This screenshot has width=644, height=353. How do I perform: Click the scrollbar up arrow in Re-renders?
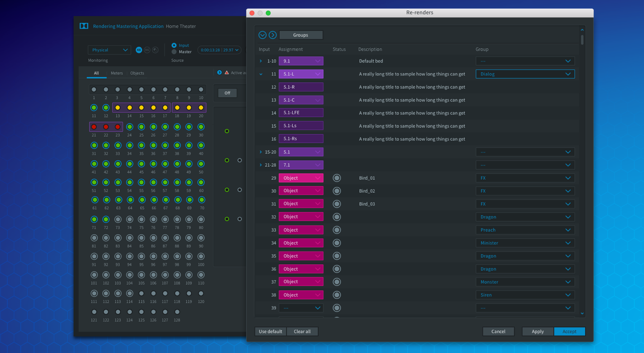(582, 30)
